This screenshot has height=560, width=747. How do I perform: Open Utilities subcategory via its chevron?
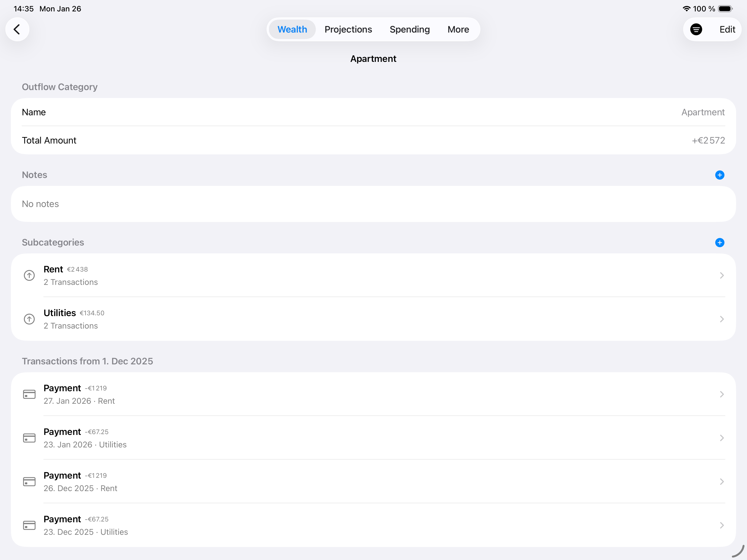tap(722, 319)
